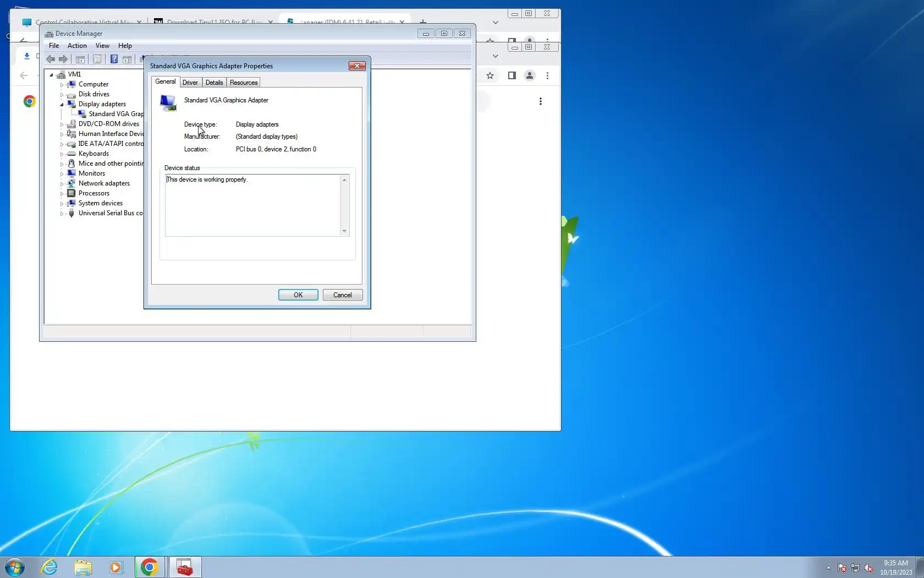Switch to the Driver tab

[190, 83]
